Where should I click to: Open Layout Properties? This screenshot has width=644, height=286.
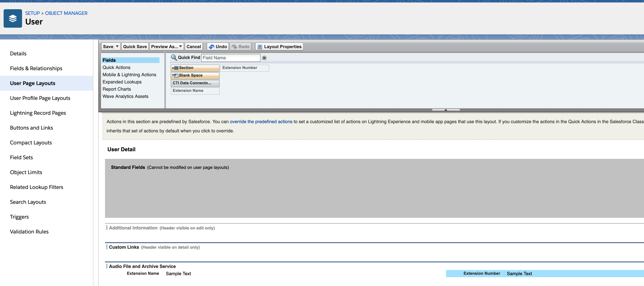coord(279,47)
